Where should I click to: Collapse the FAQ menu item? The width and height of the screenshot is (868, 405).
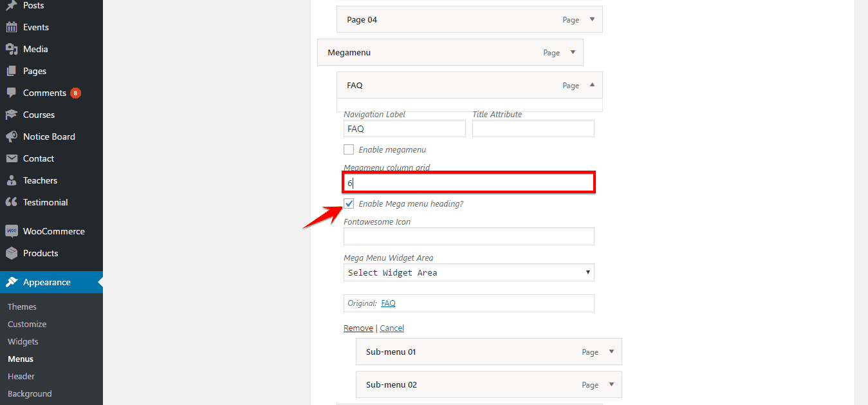click(x=592, y=85)
